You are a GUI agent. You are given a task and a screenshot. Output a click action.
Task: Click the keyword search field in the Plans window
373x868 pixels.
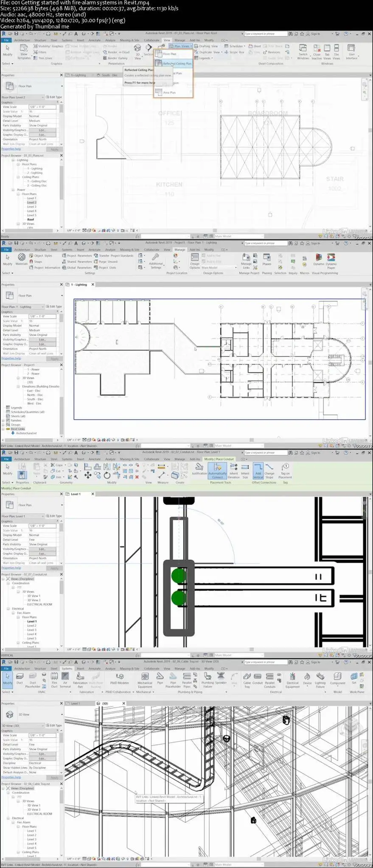point(265,33)
